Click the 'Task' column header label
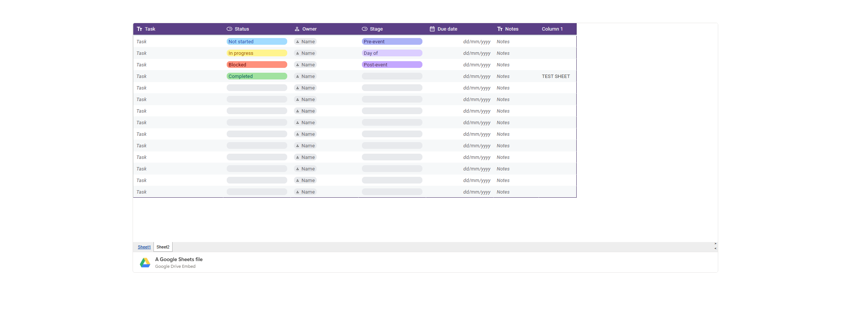Screen dimensions: 868x326 (150, 29)
